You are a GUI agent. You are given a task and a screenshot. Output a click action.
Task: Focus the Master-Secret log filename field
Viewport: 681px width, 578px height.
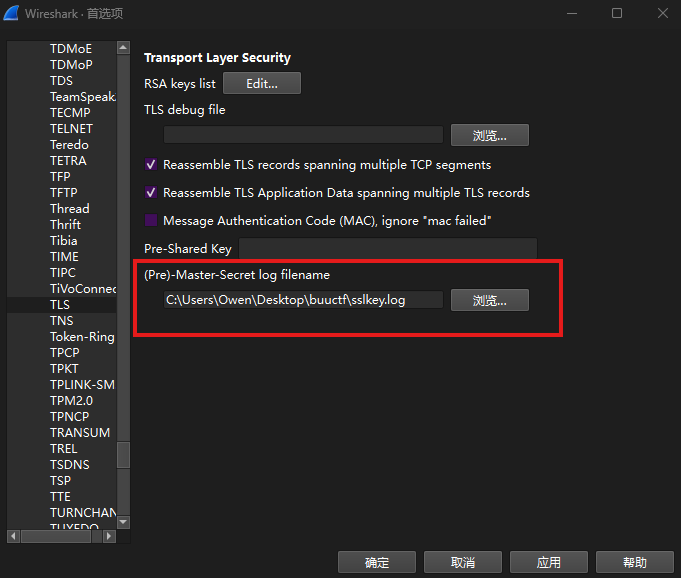(303, 300)
